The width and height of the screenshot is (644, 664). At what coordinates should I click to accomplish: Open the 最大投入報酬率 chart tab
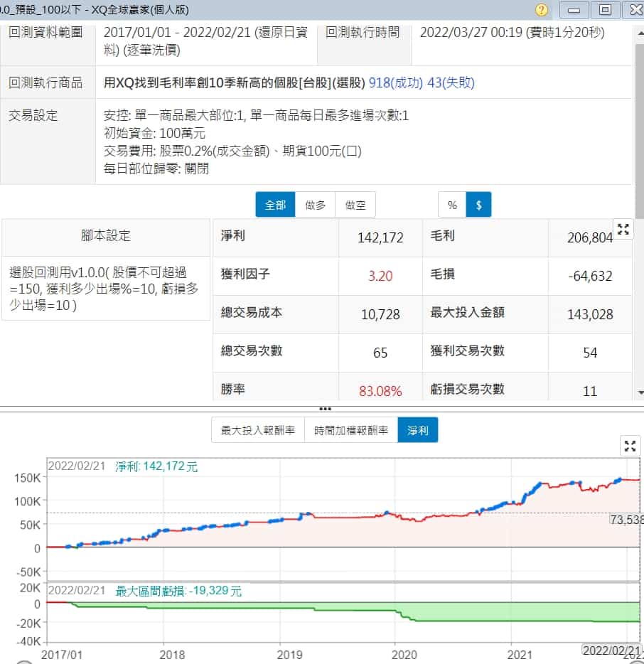258,430
